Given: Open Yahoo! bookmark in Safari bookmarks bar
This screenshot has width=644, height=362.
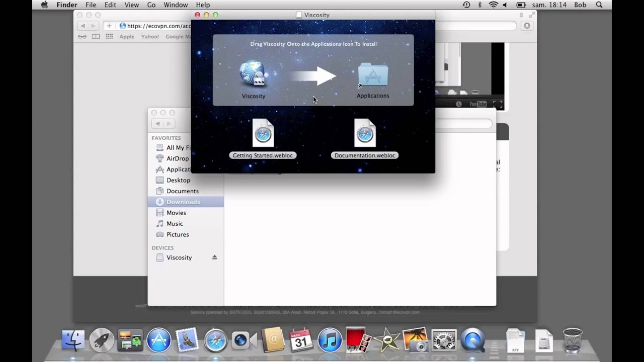Looking at the screenshot, I should (x=150, y=37).
